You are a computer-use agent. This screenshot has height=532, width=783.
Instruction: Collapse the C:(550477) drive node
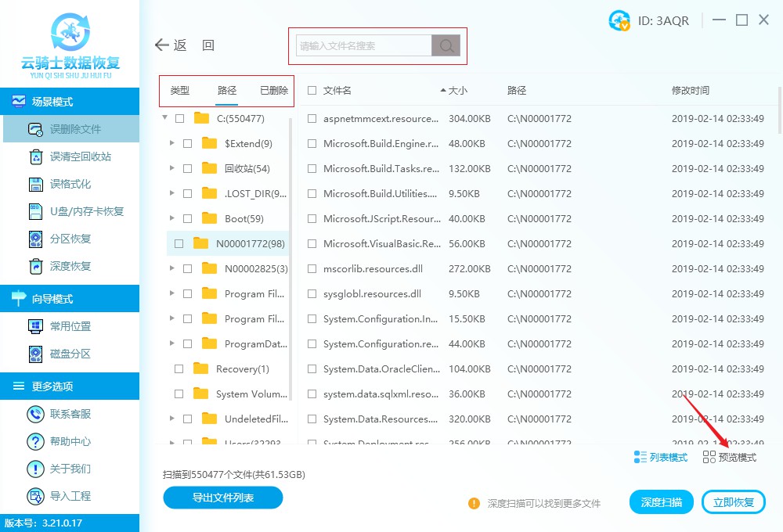pos(164,118)
